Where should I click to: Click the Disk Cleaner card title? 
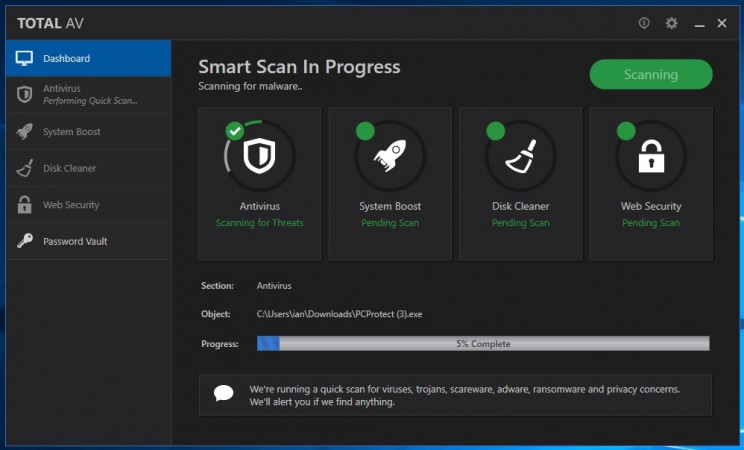pyautogui.click(x=521, y=206)
